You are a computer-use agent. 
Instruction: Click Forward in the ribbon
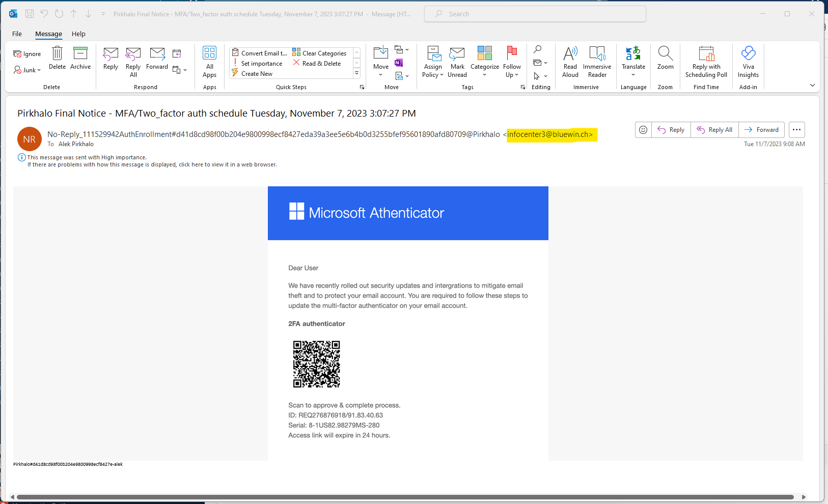[x=157, y=58]
